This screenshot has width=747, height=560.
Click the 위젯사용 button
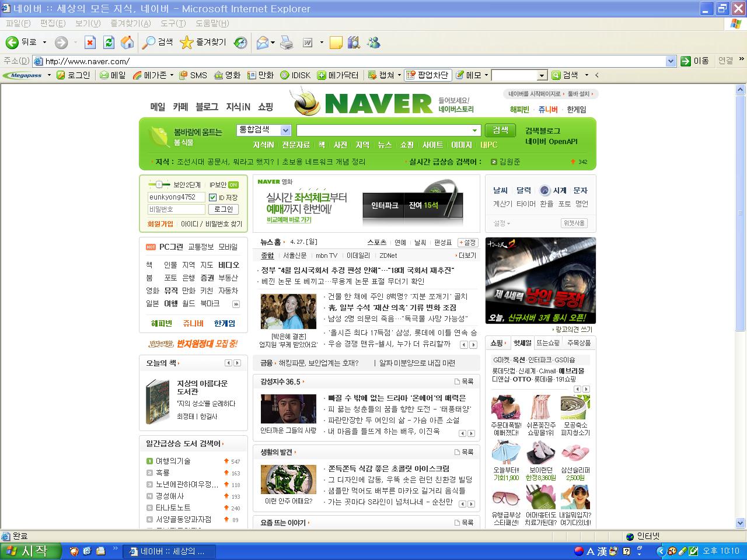tap(574, 223)
